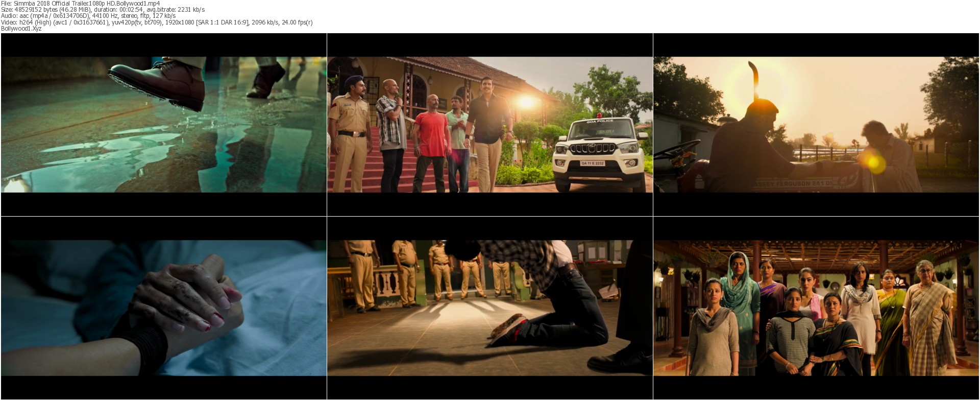
Task: Click the file name line at top
Action: tap(81, 3)
